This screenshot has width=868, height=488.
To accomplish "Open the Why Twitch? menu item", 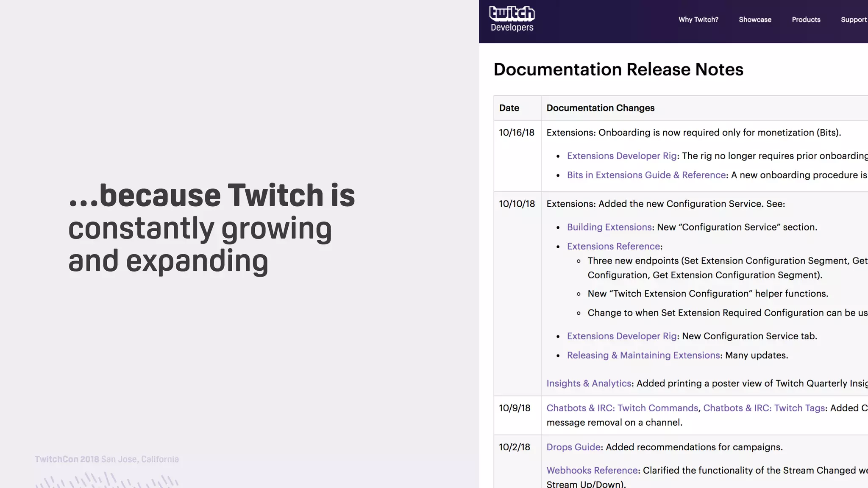I will point(698,19).
